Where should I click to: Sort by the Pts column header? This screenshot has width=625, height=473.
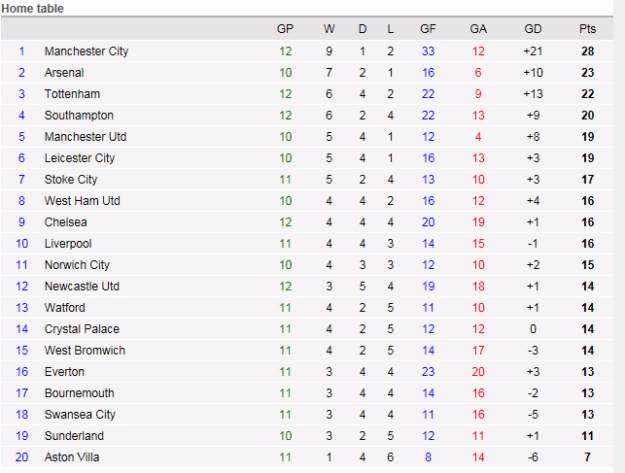pyautogui.click(x=587, y=28)
